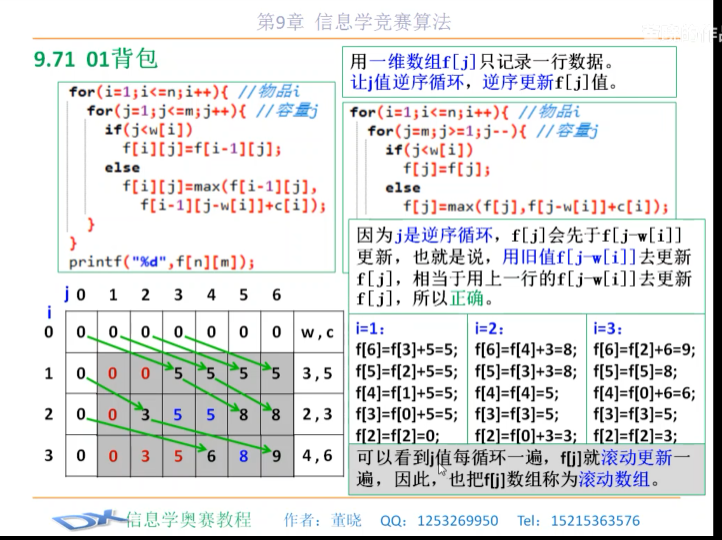Click the QQ number 1253269950
This screenshot has height=540, width=722.
click(x=458, y=521)
